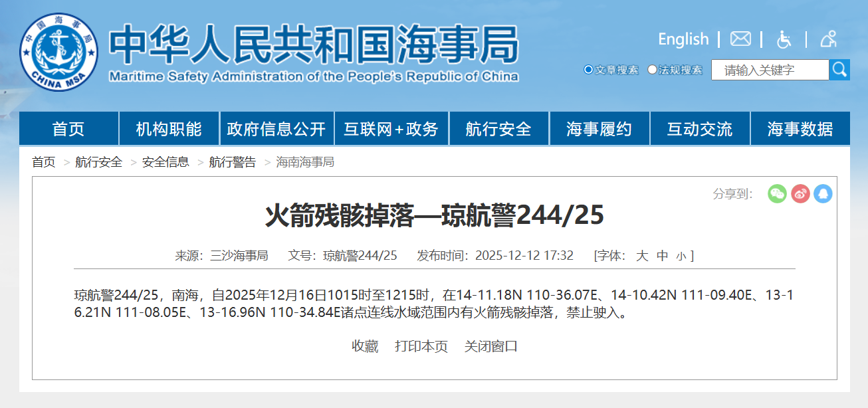Screen dimensions: 868x408
Task: Open the envelope mail icon
Action: pos(740,39)
